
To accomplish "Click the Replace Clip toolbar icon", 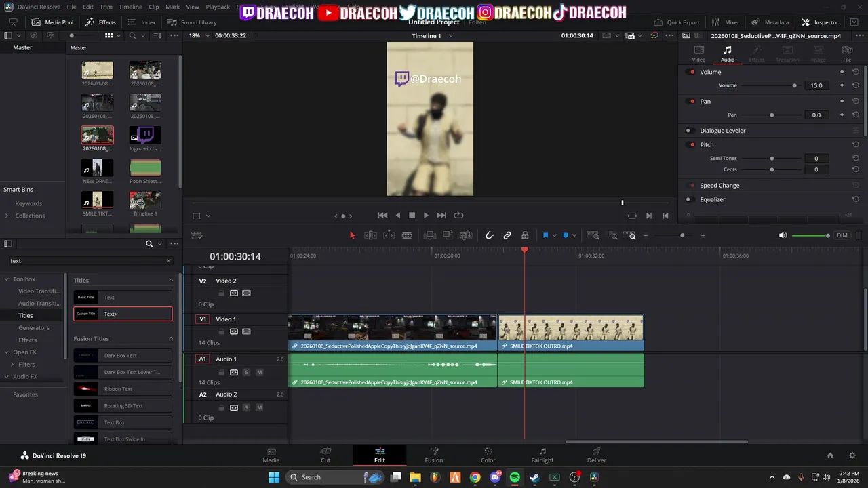I will 466,235.
